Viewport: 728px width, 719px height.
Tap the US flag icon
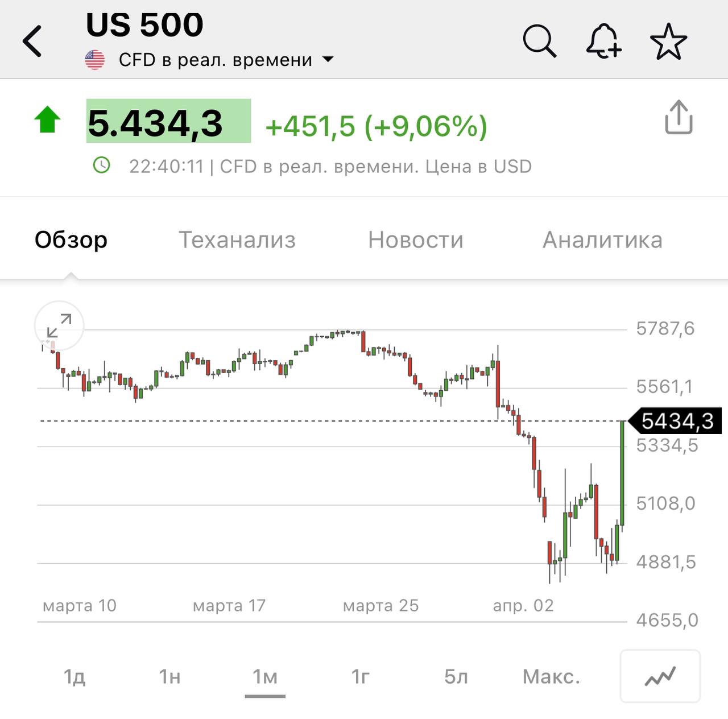point(94,60)
